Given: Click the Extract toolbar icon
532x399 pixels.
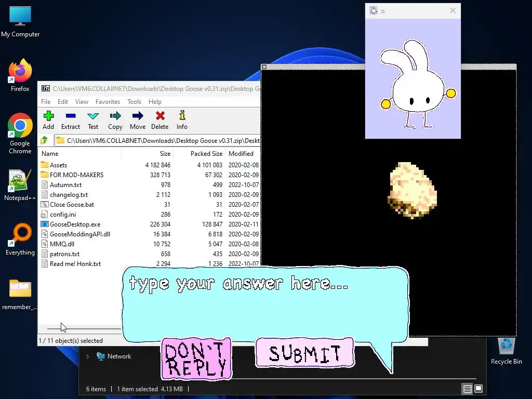Looking at the screenshot, I should [71, 120].
